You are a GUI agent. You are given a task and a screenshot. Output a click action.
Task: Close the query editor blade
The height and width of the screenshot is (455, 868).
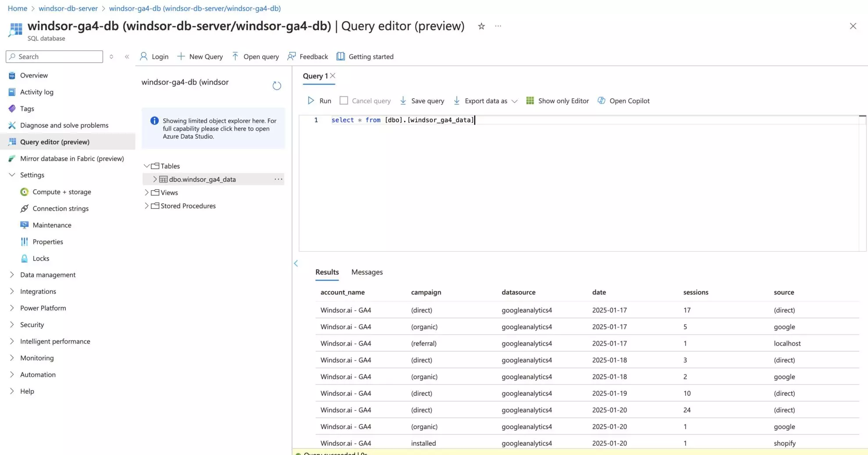(853, 26)
